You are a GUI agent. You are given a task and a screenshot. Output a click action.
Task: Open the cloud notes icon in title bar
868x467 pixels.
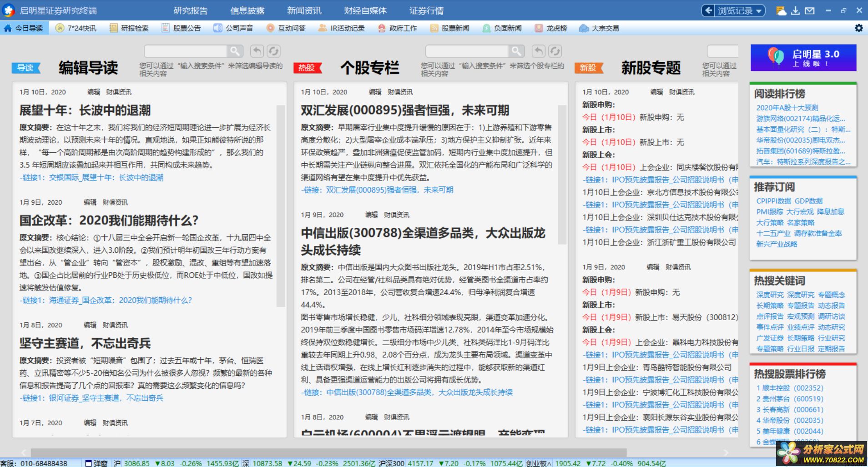point(781,10)
